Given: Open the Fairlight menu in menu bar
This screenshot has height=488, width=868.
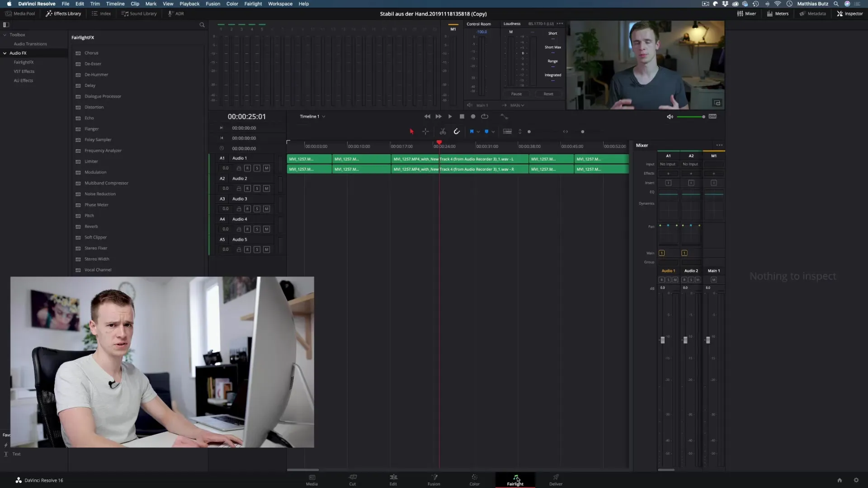Looking at the screenshot, I should 253,4.
